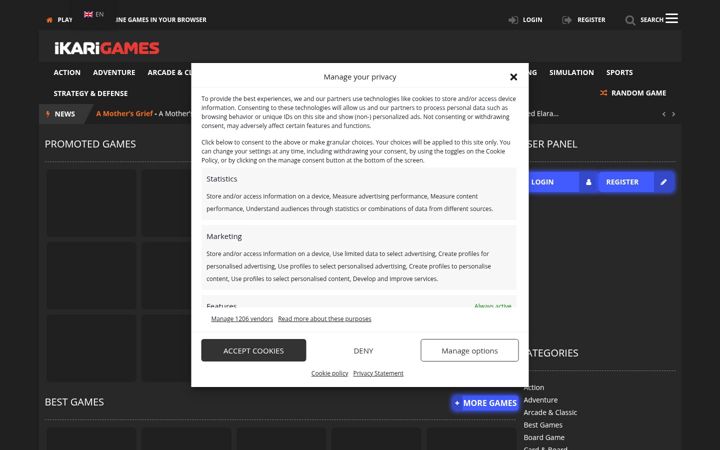Click the register arrow icon in top bar
Viewport: 720px width, 450px height.
tap(567, 20)
